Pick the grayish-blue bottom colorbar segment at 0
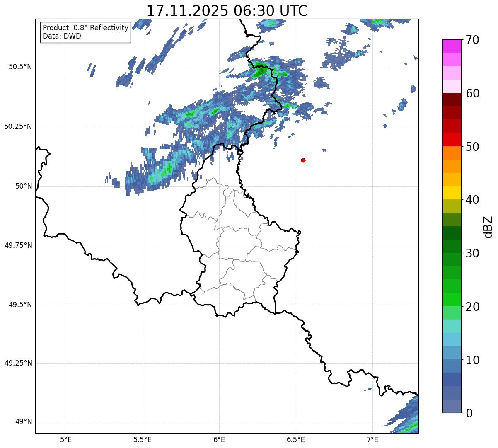The image size is (498, 448). pos(452,406)
